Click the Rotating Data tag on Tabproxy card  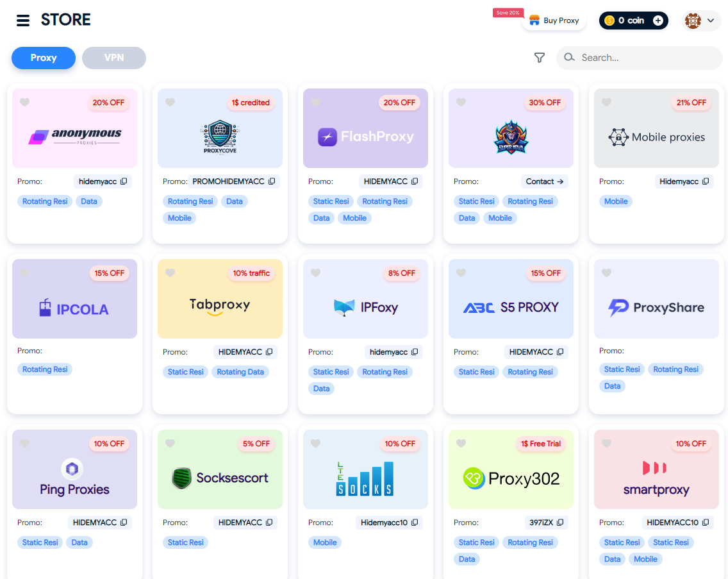pos(240,372)
